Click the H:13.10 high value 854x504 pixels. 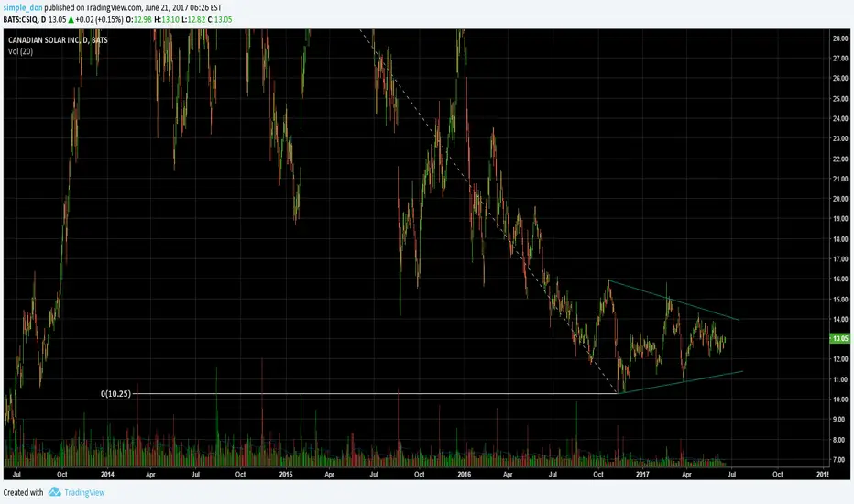[x=166, y=19]
